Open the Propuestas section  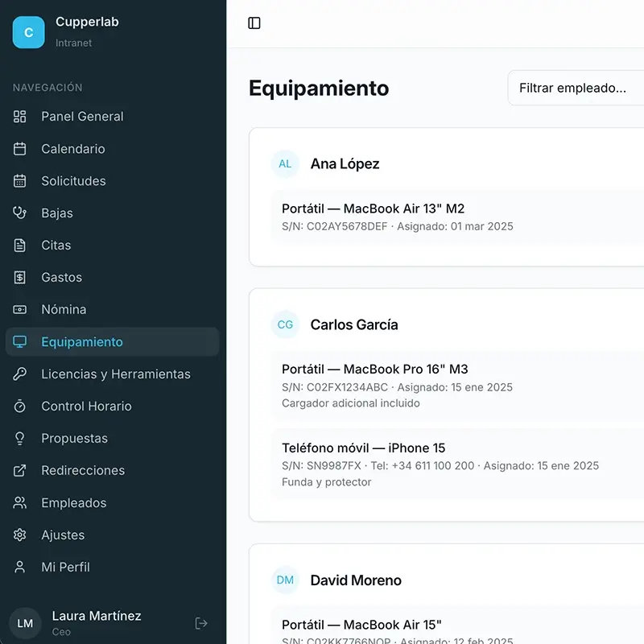pos(112,438)
